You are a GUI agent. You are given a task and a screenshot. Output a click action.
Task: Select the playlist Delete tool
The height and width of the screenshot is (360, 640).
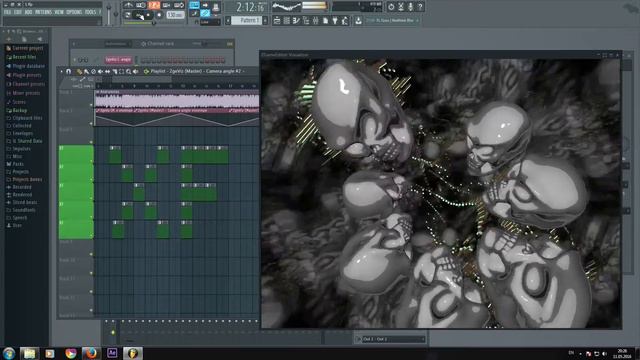tap(93, 71)
